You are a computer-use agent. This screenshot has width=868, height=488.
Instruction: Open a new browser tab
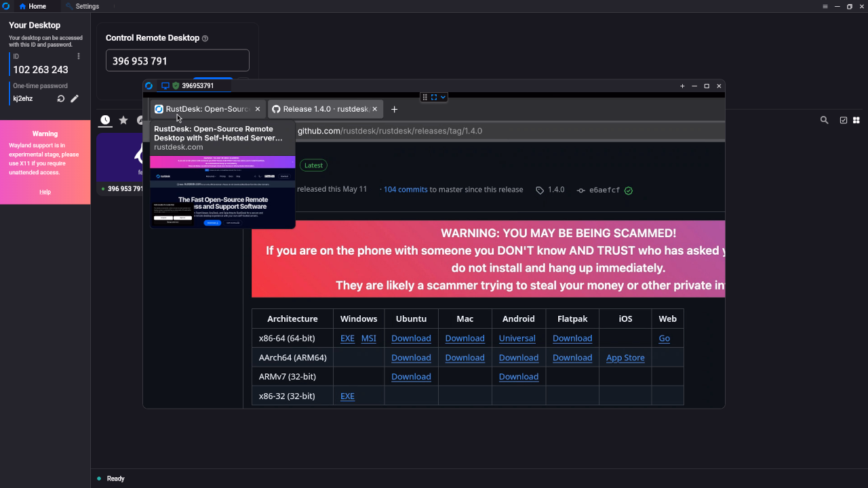pyautogui.click(x=394, y=109)
